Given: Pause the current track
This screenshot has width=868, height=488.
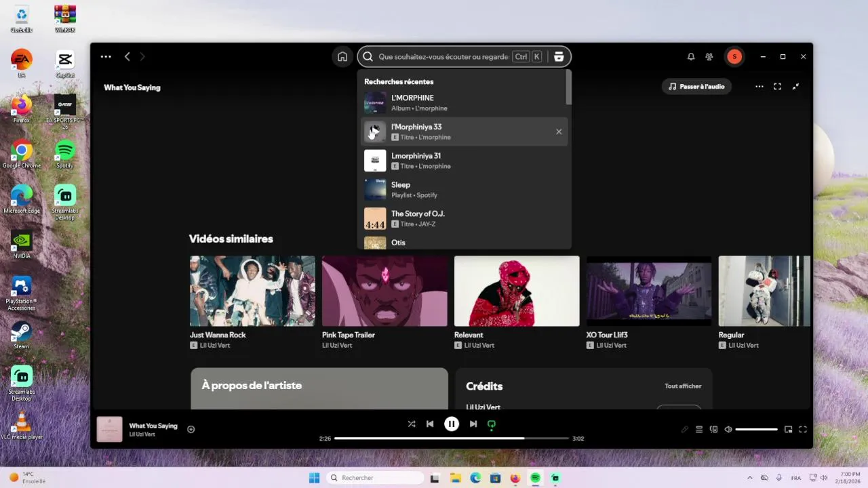Looking at the screenshot, I should coord(452,424).
